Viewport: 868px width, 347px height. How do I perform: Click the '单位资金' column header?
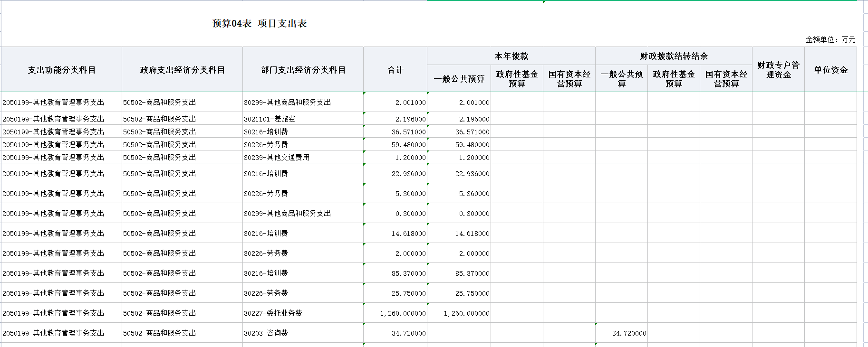point(830,70)
